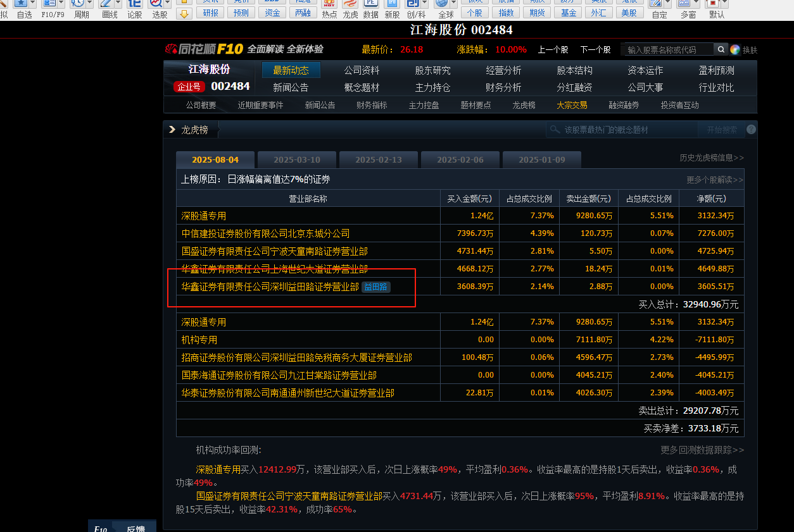
Task: Click the 基金 toolbar button
Action: pyautogui.click(x=569, y=13)
